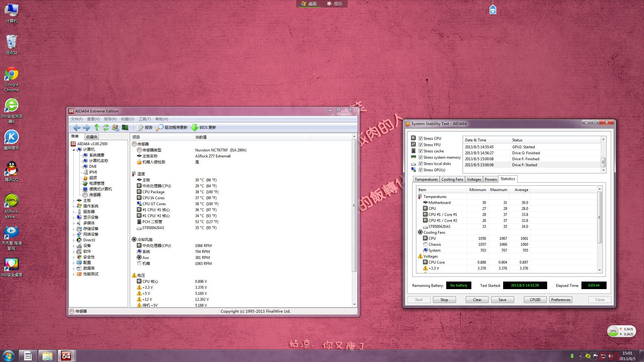The width and height of the screenshot is (644, 362).
Task: Toggle Stress GPU(s) checkbox
Action: [x=420, y=170]
